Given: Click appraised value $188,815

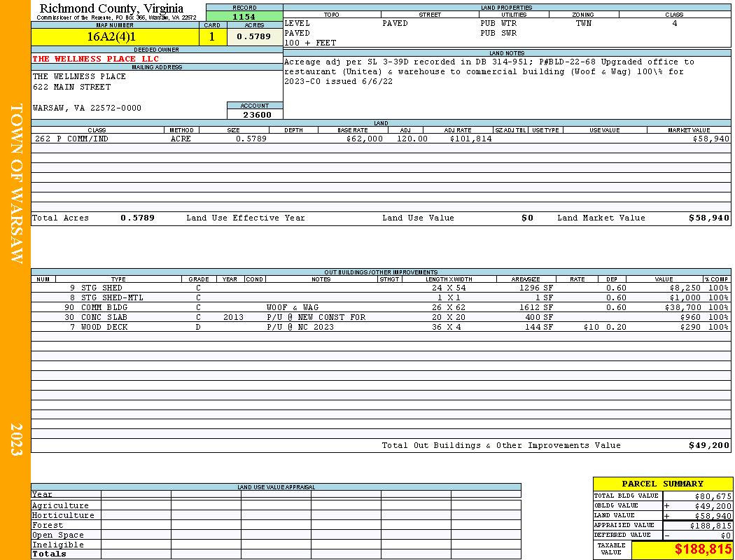Looking at the screenshot, I should click(x=710, y=526).
